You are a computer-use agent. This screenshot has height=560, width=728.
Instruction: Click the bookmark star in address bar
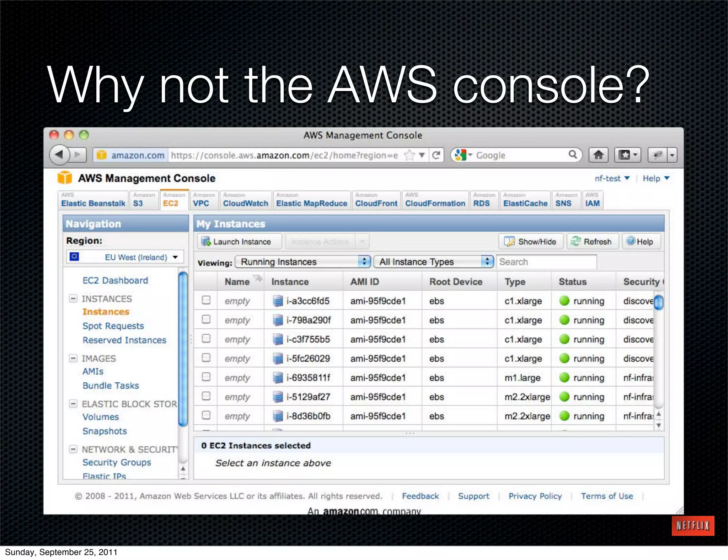coord(409,155)
